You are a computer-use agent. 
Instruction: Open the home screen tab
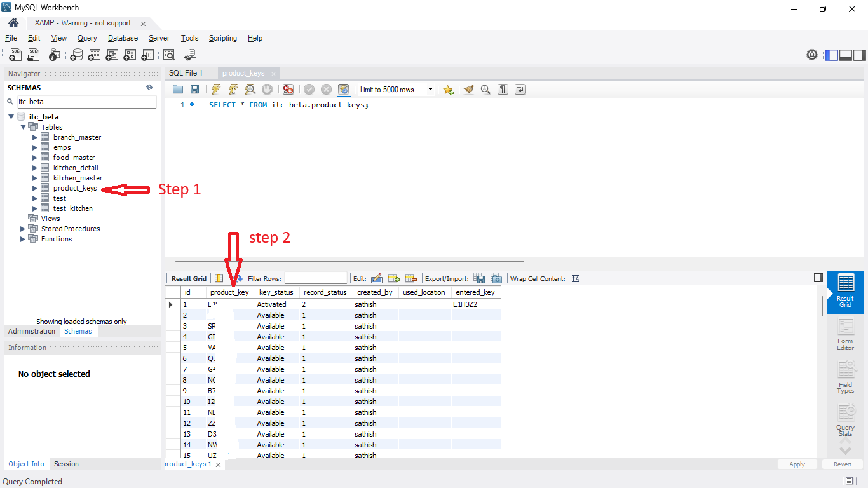13,22
